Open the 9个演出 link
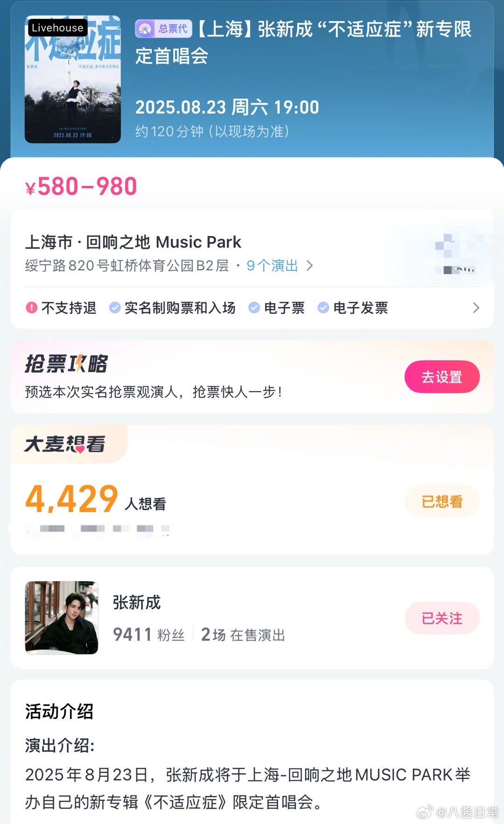The height and width of the screenshot is (824, 504). click(272, 266)
